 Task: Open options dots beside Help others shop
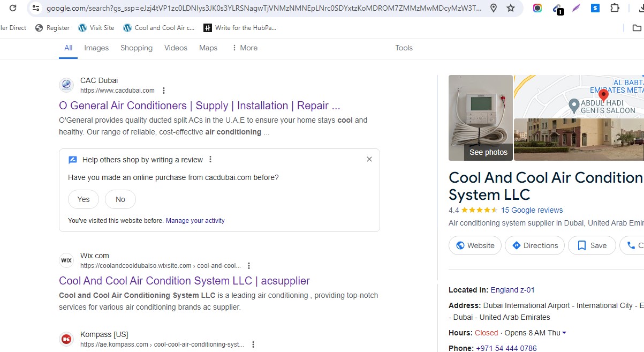[210, 159]
